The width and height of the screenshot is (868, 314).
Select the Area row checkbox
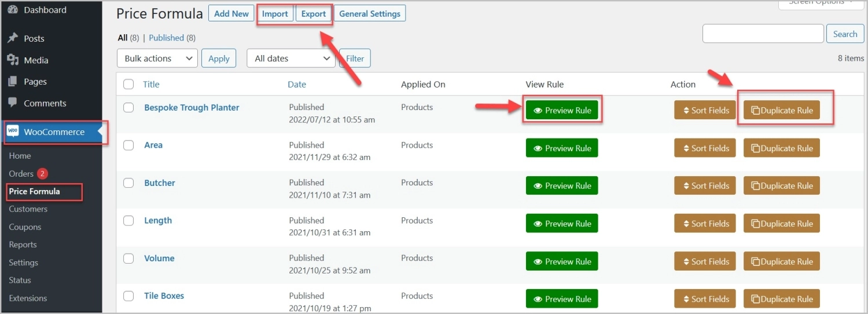pyautogui.click(x=128, y=145)
